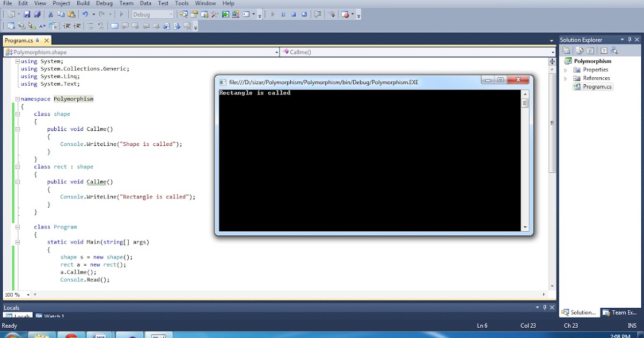
Task: Select Program.cs in Solution Explorer
Action: (x=597, y=86)
